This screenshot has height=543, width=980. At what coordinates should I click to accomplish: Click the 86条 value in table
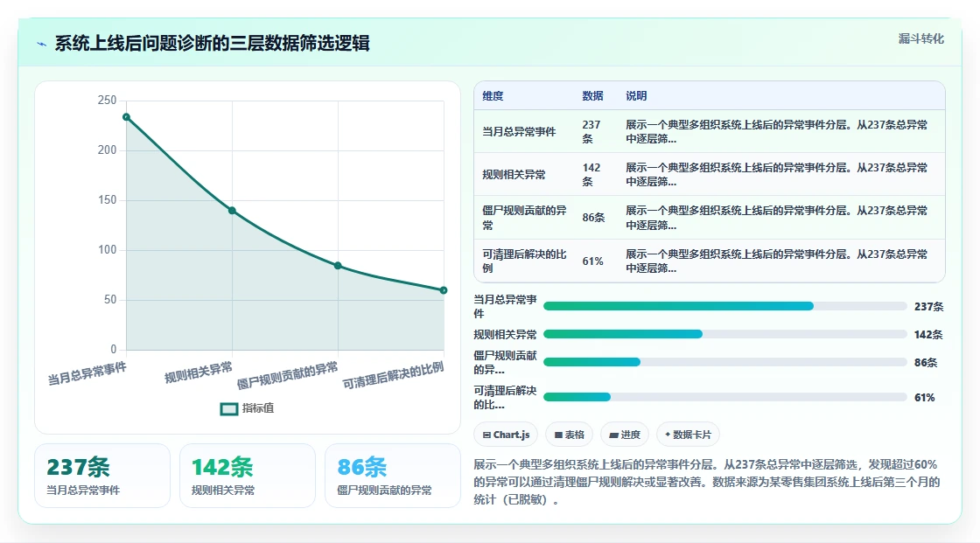click(593, 218)
